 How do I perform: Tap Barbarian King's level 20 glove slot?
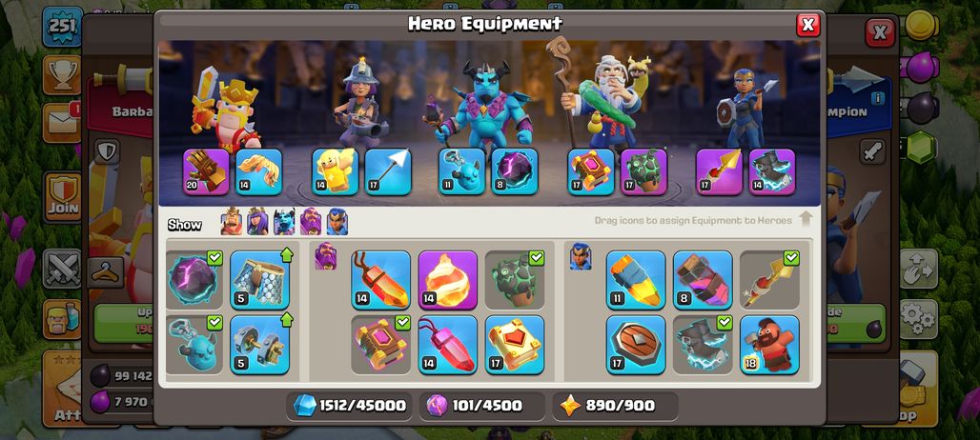[206, 171]
